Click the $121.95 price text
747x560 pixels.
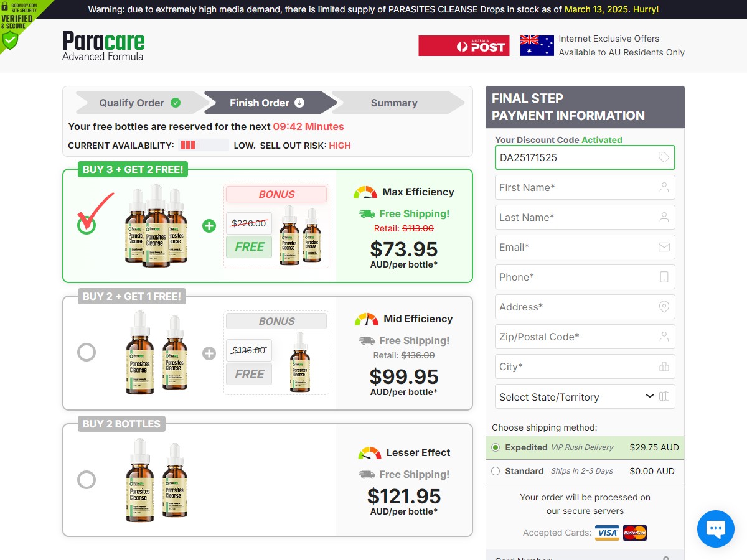(x=404, y=496)
